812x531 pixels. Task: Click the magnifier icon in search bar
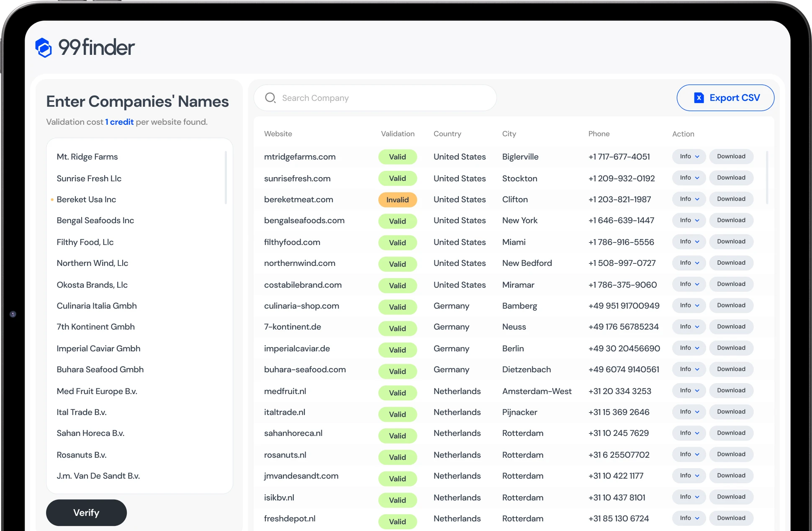click(x=270, y=98)
